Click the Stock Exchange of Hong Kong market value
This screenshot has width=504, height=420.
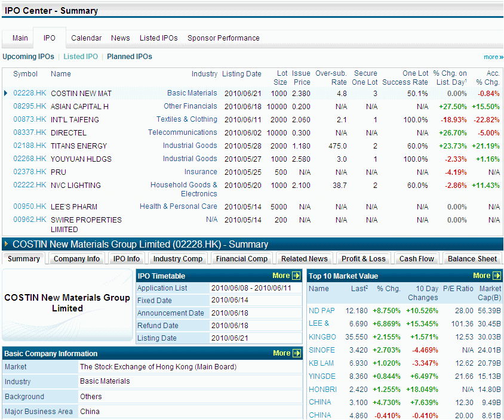click(x=158, y=367)
